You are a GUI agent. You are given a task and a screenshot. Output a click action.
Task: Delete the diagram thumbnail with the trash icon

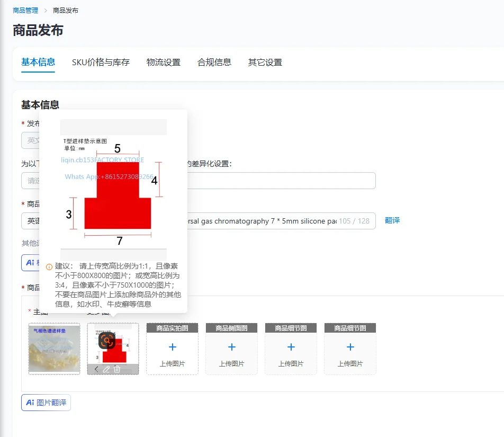pyautogui.click(x=117, y=369)
